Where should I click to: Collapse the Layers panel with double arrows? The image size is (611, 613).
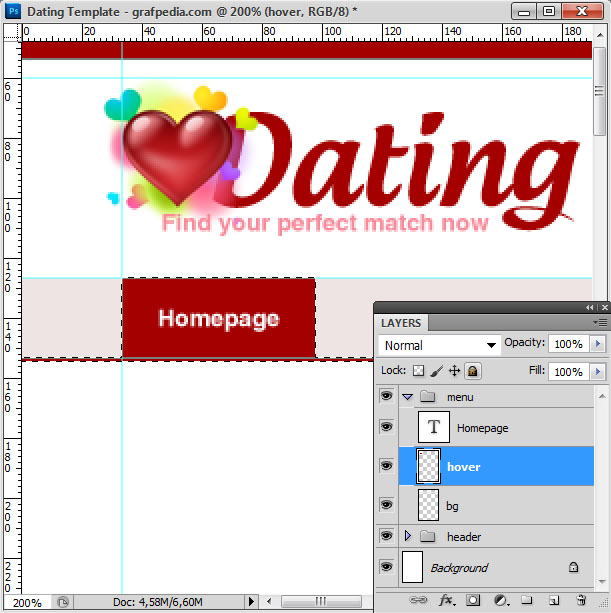coord(589,308)
